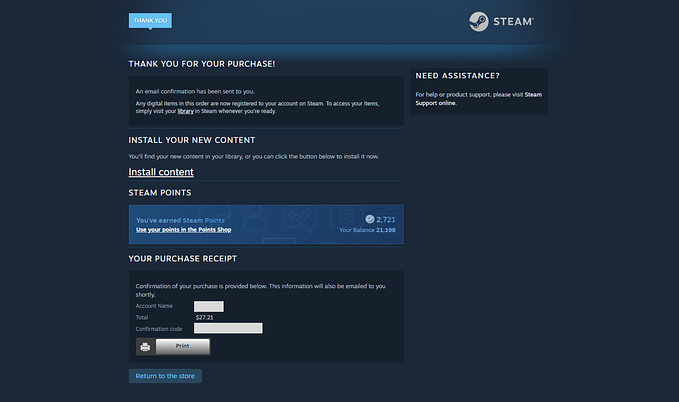This screenshot has width=679, height=402.
Task: Click the Print button
Action: [183, 347]
